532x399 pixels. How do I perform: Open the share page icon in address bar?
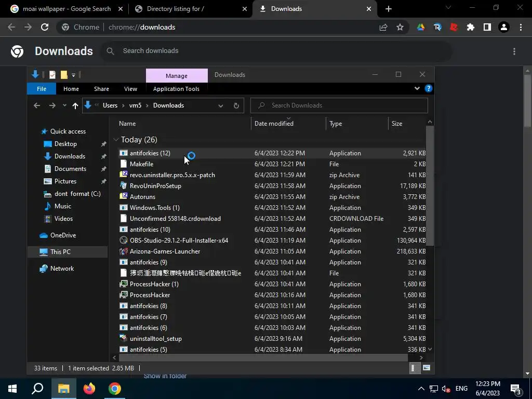click(383, 27)
